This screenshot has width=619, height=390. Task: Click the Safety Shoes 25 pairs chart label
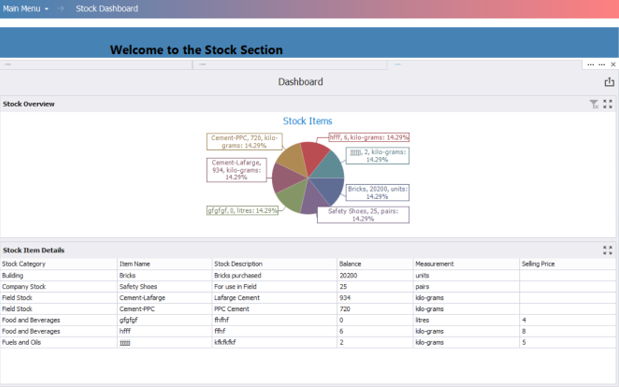363,215
